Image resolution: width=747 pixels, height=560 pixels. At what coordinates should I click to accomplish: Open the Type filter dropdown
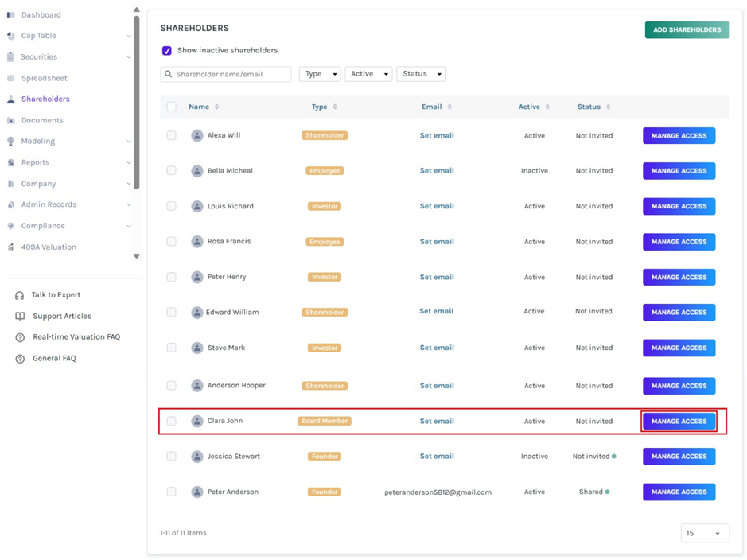click(320, 74)
